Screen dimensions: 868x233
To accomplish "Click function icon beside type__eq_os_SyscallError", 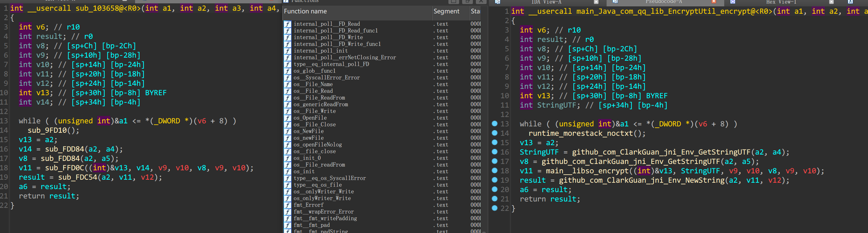I will 288,178.
